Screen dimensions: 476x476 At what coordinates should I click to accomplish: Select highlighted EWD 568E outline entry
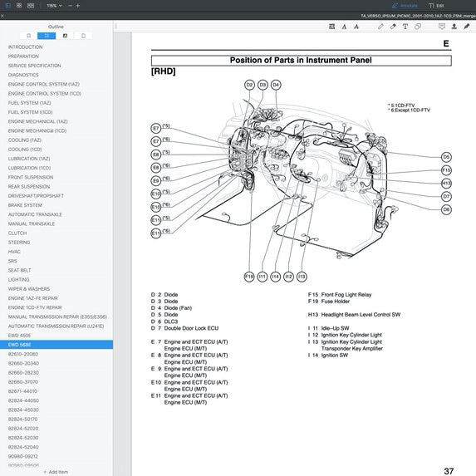coord(56,345)
